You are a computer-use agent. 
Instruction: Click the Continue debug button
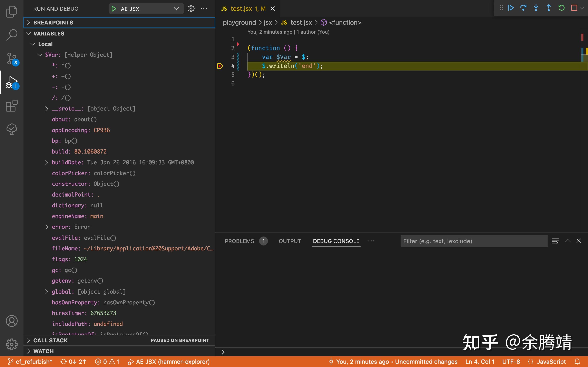510,8
